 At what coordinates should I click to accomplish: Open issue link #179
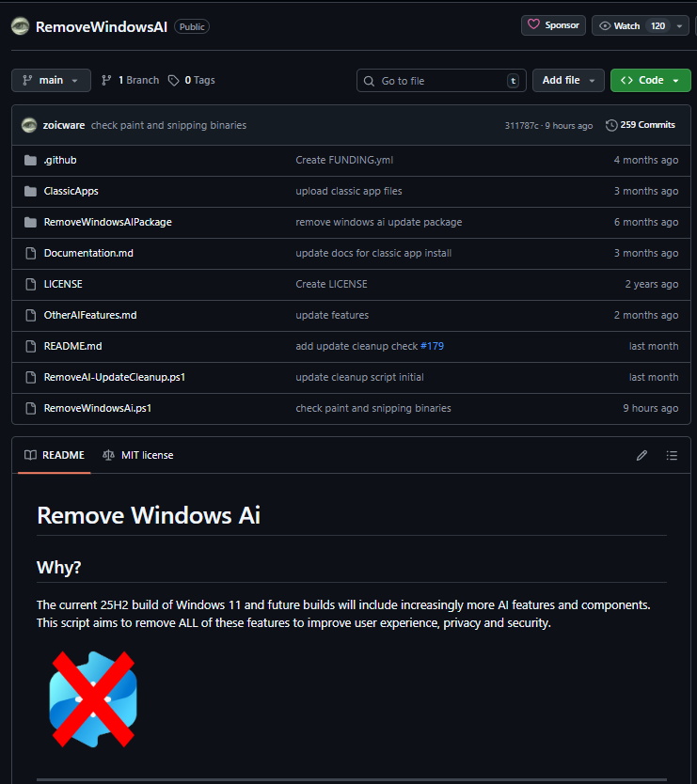coord(433,346)
